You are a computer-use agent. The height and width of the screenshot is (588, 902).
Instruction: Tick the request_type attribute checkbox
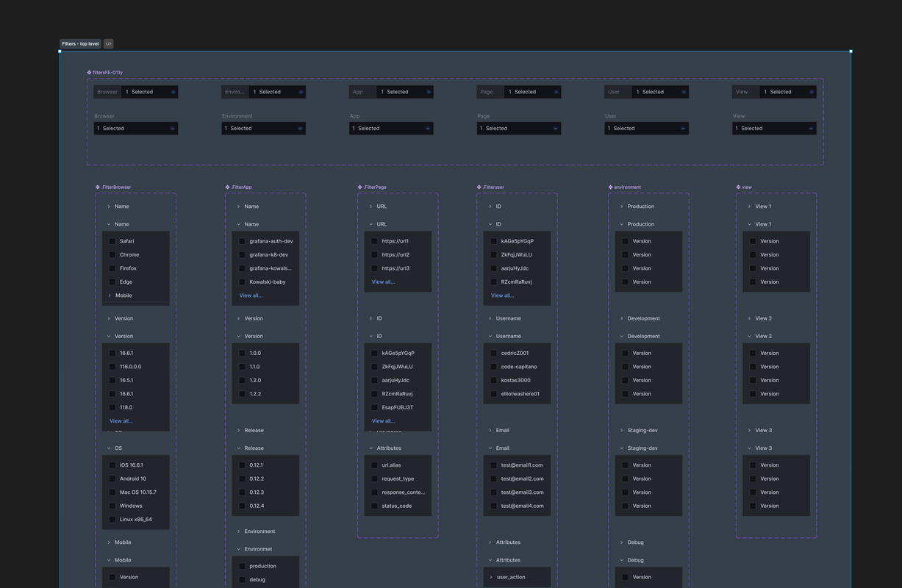(374, 478)
